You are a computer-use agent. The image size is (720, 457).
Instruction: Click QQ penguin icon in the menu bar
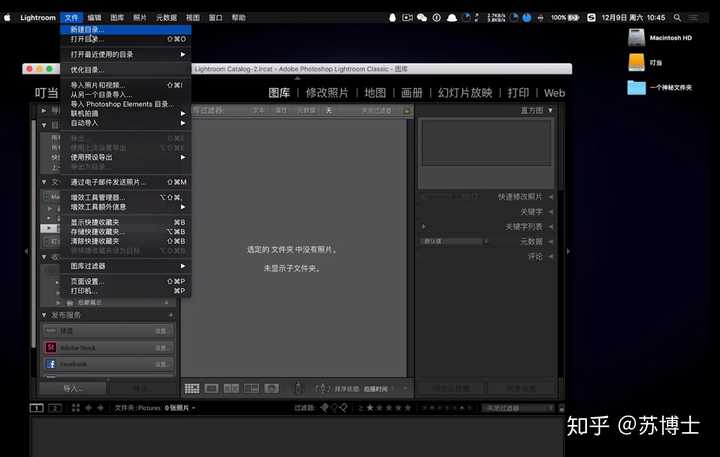click(392, 17)
